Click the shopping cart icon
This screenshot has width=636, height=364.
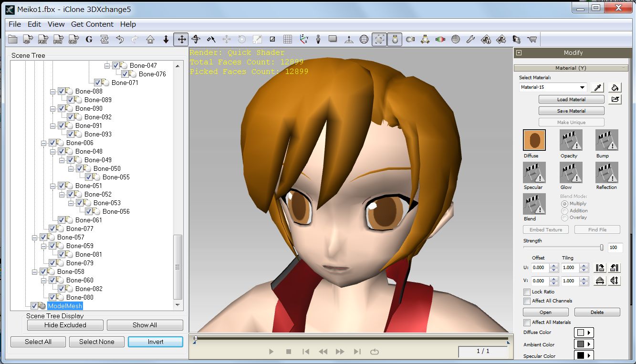coord(532,39)
